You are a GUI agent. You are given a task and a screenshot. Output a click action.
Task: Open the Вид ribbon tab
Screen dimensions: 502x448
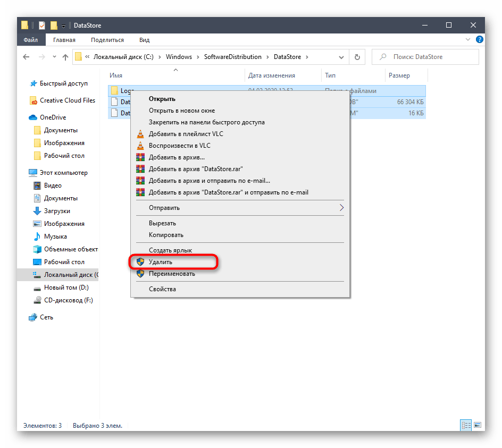(x=144, y=40)
